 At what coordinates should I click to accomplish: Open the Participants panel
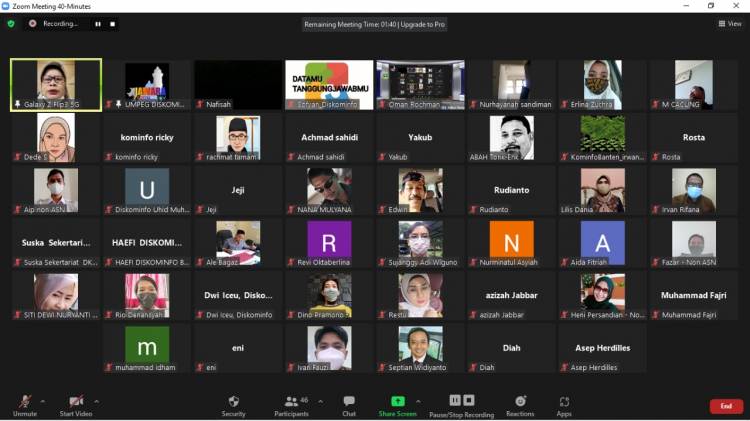click(292, 406)
